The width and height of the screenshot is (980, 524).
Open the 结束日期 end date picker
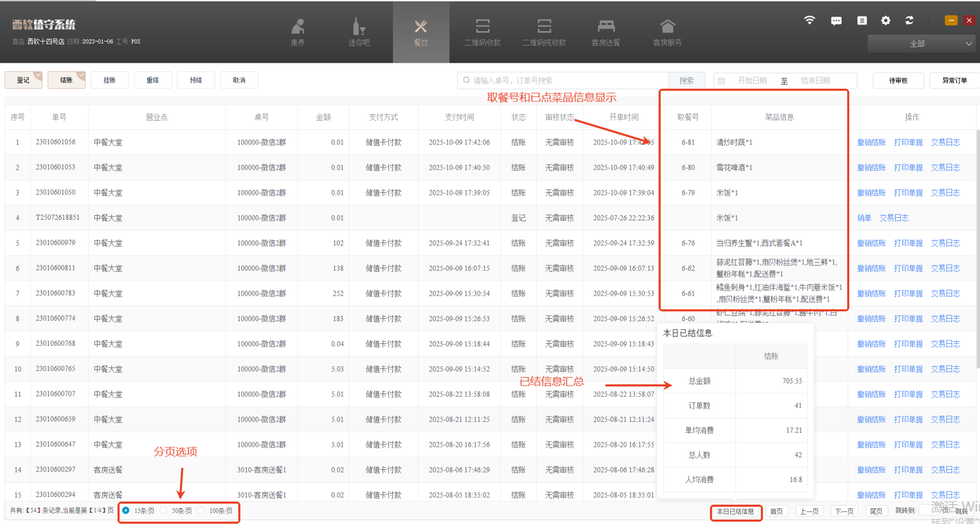point(815,81)
